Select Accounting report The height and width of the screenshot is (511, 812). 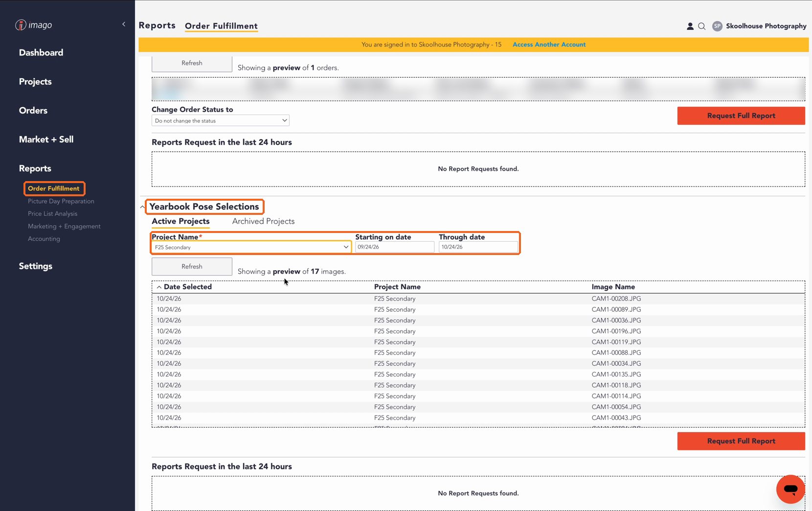coord(44,239)
